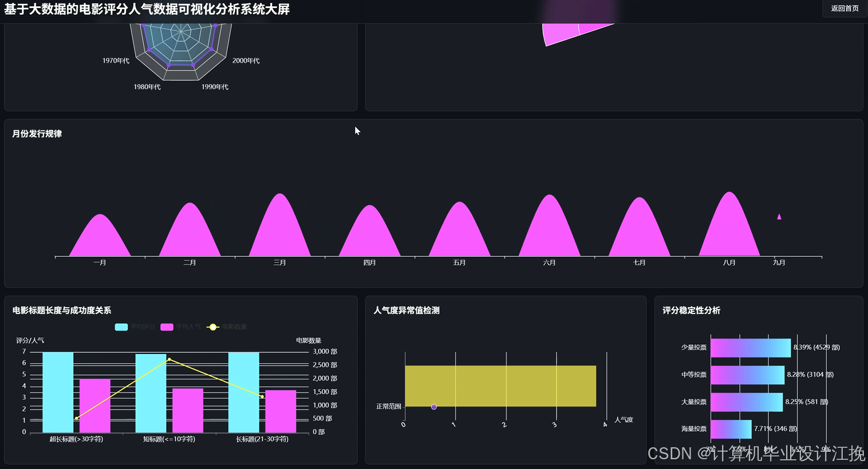This screenshot has width=868, height=469.
Task: Click the magenta 平均人气 bar for 超长标题(>30字符)
Action: [x=95, y=406]
